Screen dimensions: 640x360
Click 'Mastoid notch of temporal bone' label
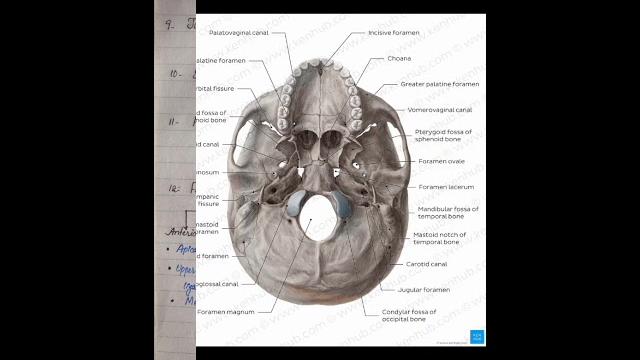(x=439, y=238)
